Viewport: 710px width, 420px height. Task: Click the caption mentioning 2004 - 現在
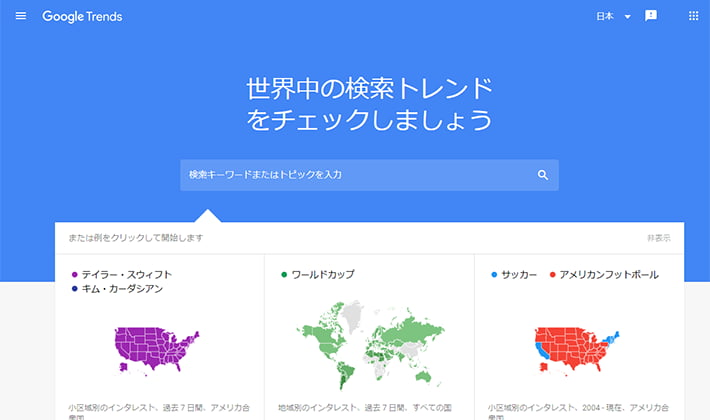pyautogui.click(x=578, y=411)
